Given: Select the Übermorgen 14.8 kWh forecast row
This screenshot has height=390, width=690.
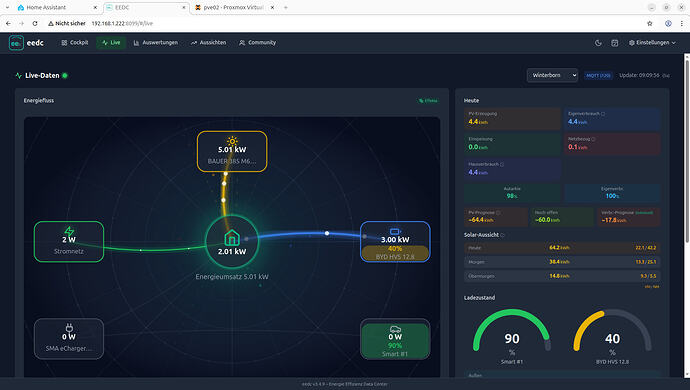Looking at the screenshot, I should point(562,276).
